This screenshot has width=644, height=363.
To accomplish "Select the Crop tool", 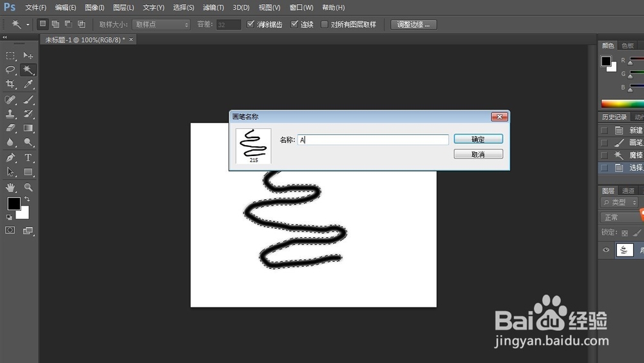I will (10, 84).
